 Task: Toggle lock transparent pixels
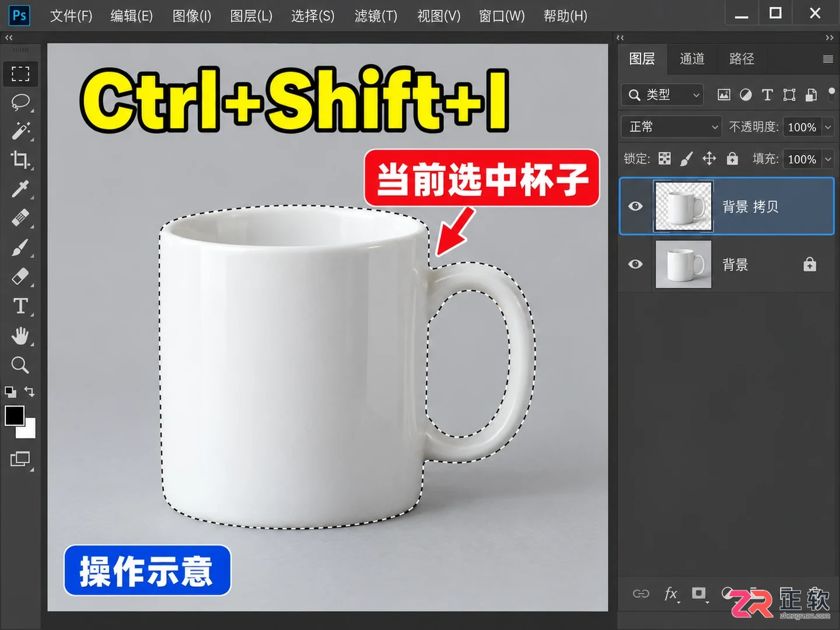pos(664,159)
